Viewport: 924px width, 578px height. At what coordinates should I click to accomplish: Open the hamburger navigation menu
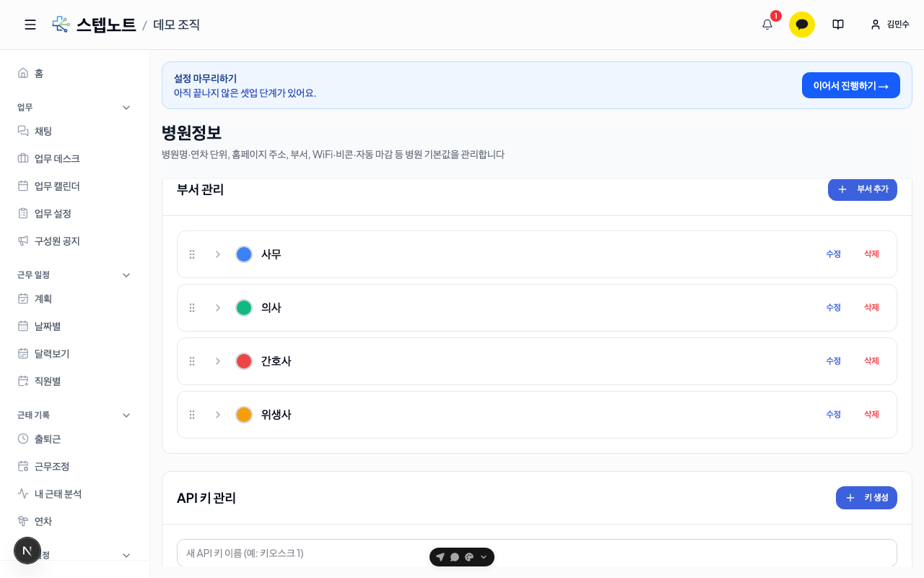(x=30, y=25)
